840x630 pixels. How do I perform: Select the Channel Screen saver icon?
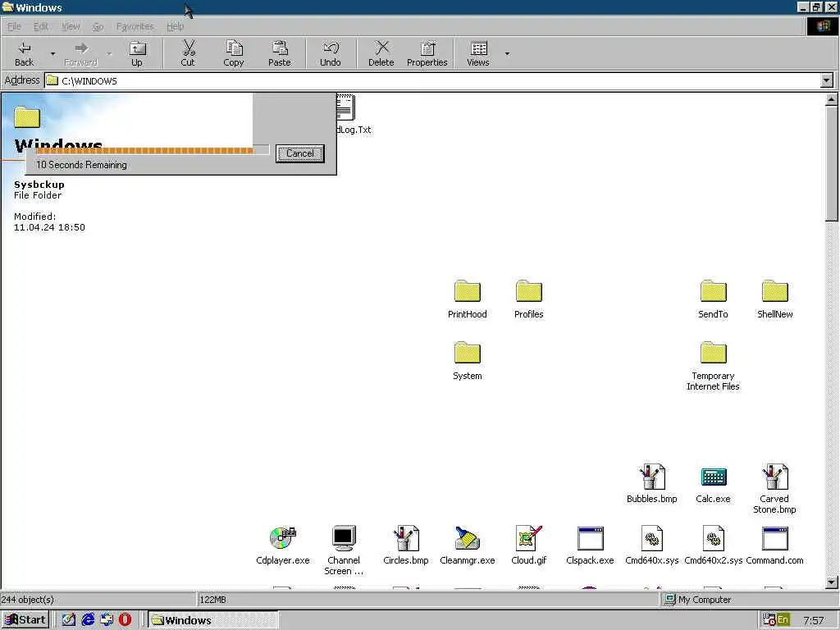coord(344,550)
